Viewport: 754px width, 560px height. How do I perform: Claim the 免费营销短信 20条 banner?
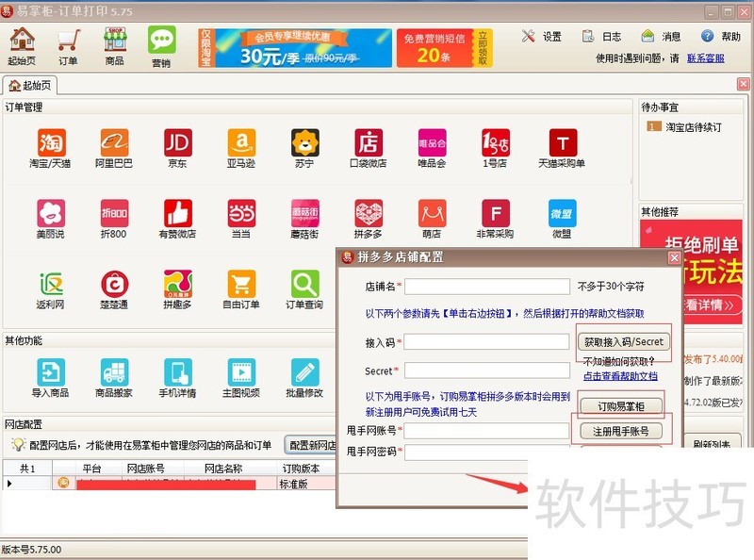point(444,48)
